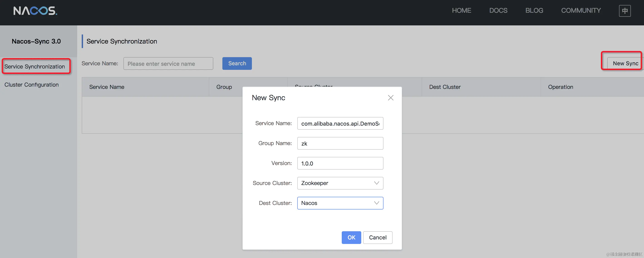Viewport: 644px width, 258px height.
Task: Focus the service name search field
Action: [168, 64]
